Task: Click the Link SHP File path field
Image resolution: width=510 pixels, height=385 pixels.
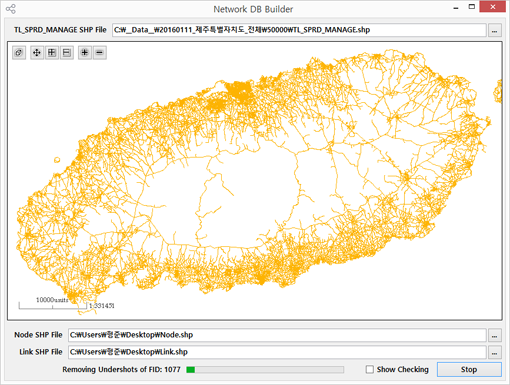Action: (277, 352)
